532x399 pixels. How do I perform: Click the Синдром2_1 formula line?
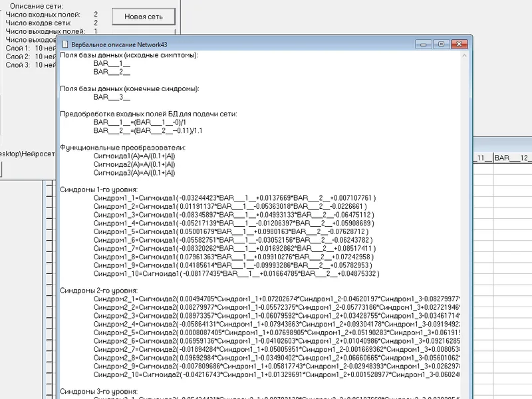(277, 299)
